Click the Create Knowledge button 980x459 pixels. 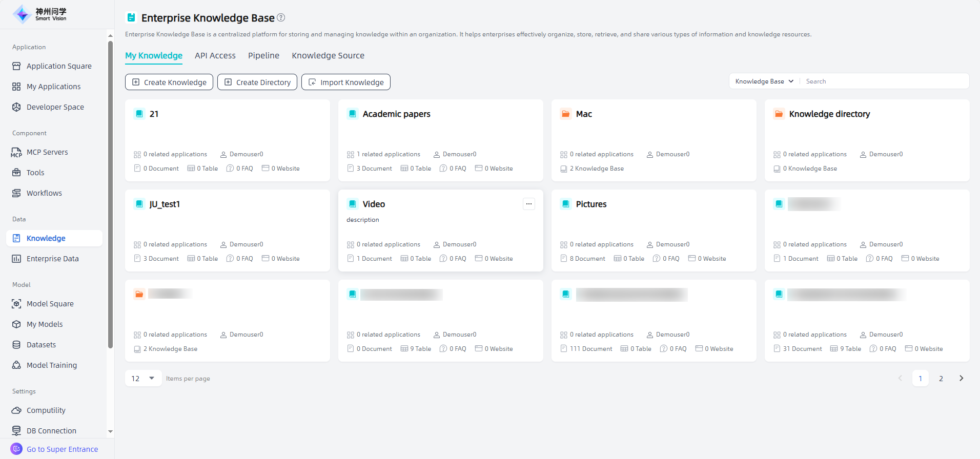169,82
